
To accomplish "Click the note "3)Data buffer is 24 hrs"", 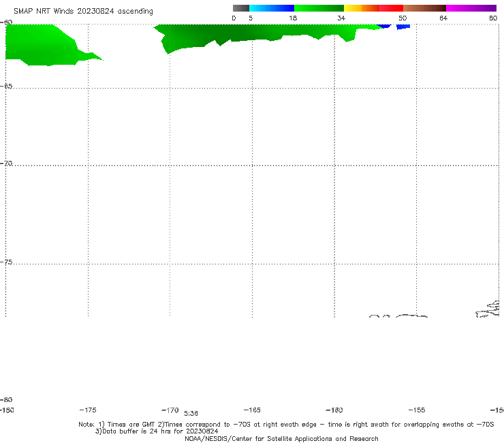I will (x=157, y=431).
